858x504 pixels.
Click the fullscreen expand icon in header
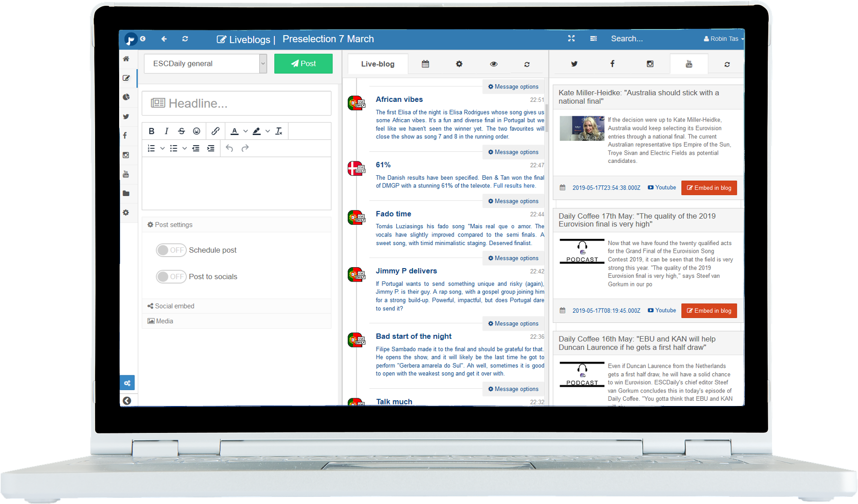tap(571, 38)
